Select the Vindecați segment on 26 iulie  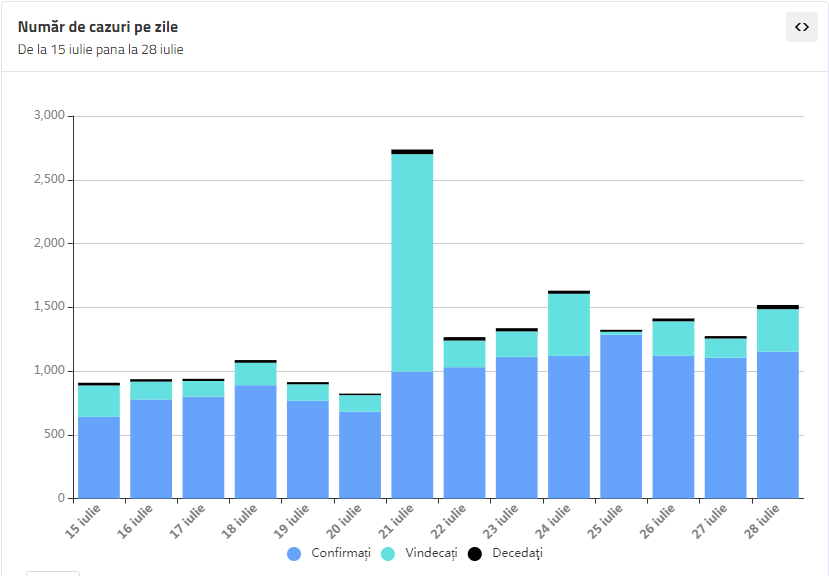pyautogui.click(x=673, y=339)
